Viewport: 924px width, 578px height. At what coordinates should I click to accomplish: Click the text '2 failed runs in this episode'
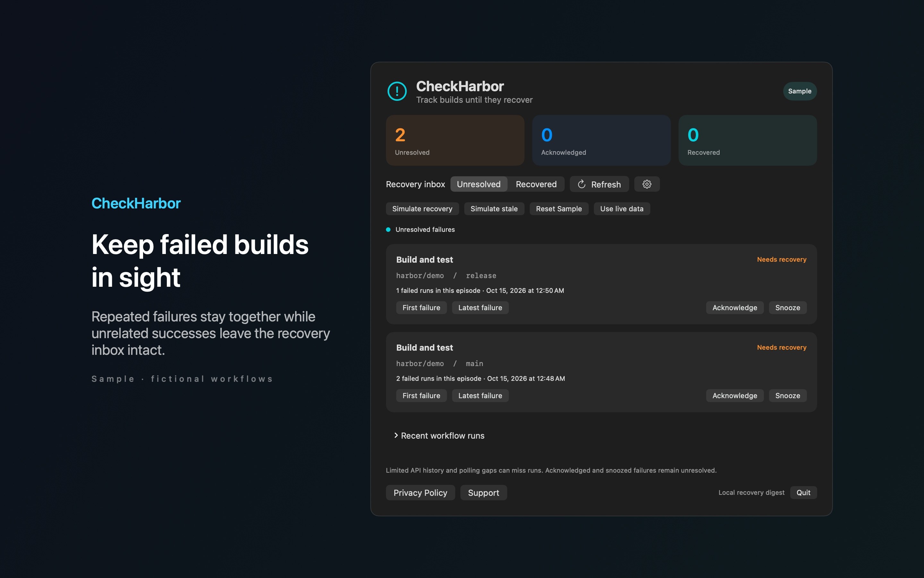click(x=438, y=379)
